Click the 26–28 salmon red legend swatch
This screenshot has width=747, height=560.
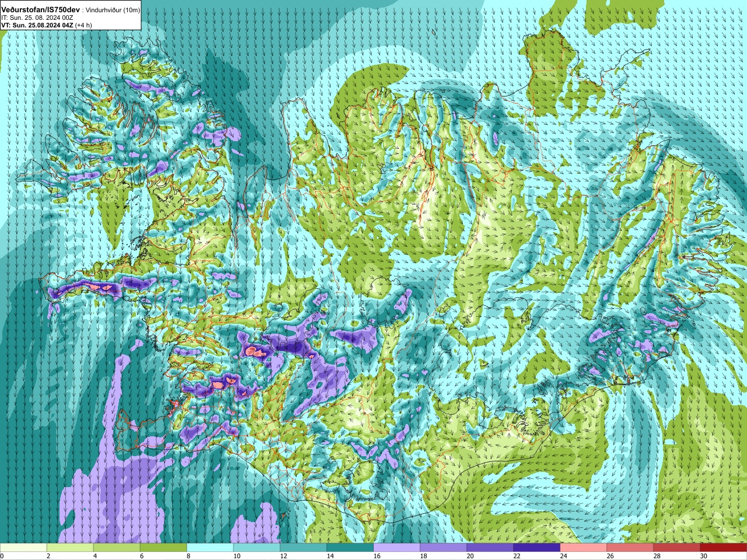point(630,548)
